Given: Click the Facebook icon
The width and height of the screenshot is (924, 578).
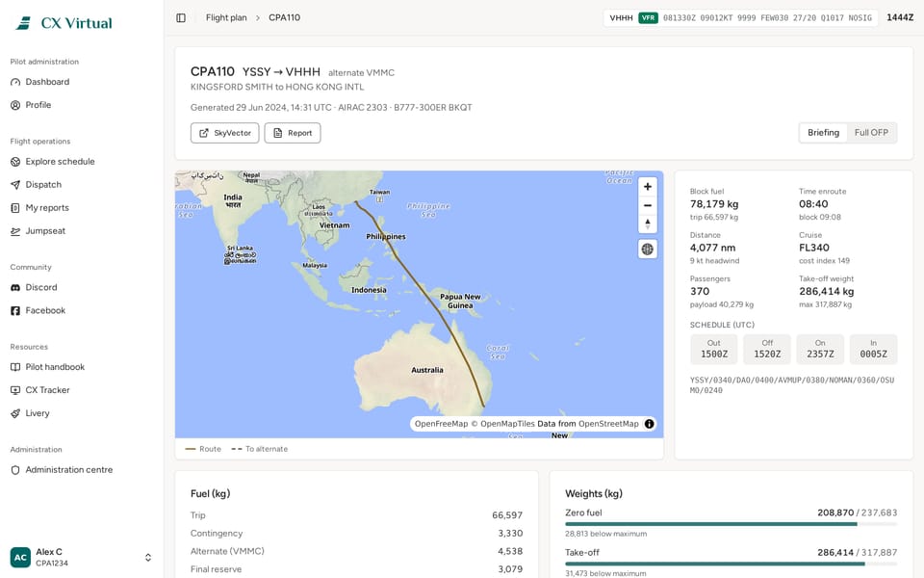Looking at the screenshot, I should pyautogui.click(x=15, y=310).
